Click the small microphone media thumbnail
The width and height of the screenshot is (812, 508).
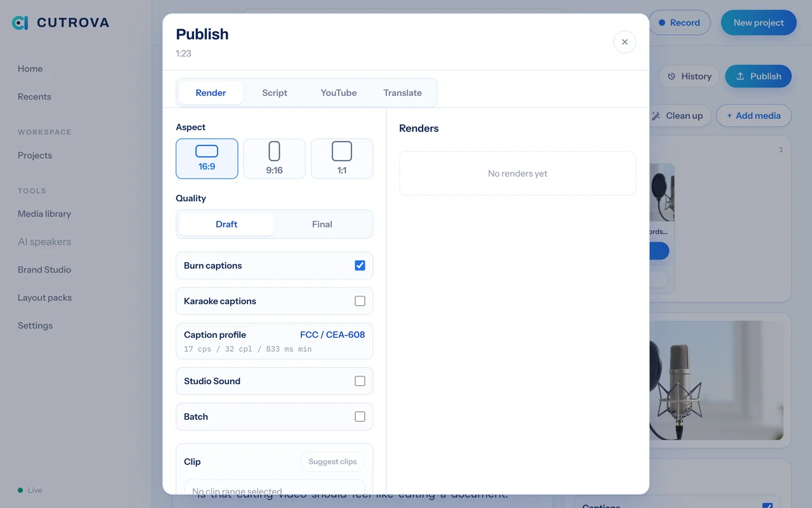(x=662, y=192)
